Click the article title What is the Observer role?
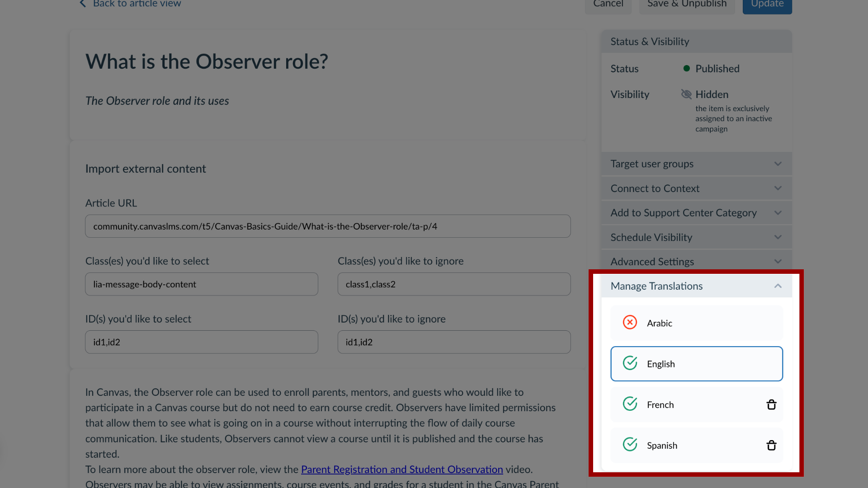Screen dimensions: 868x488 tap(207, 61)
